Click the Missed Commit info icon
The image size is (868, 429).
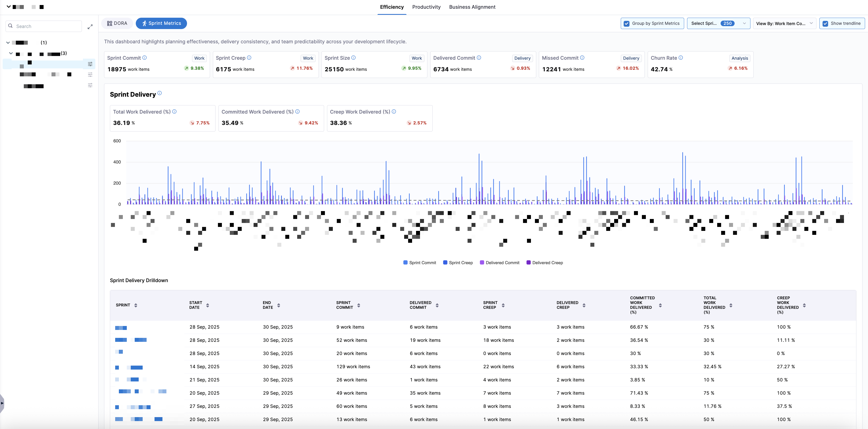tap(582, 58)
